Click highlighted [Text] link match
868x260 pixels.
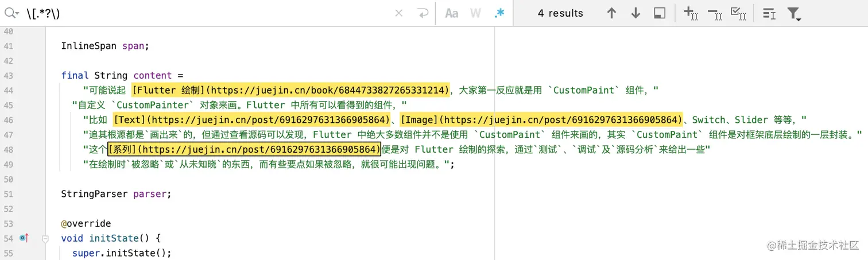click(252, 120)
